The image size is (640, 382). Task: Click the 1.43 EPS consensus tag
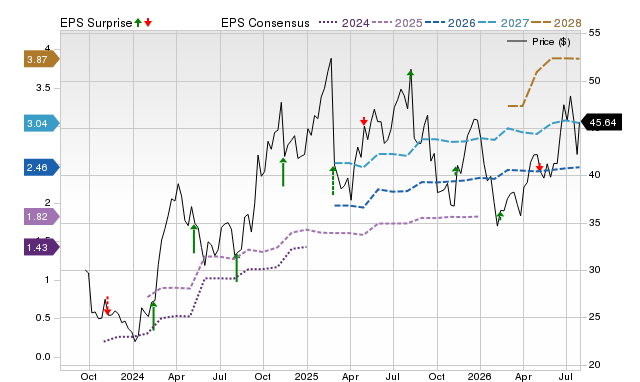(x=41, y=247)
